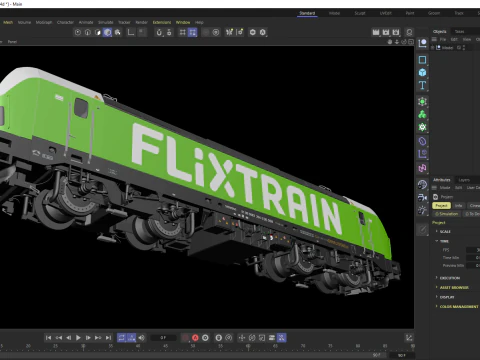Toggle the timeline sound speaker icon
The image size is (480, 360).
click(142, 338)
